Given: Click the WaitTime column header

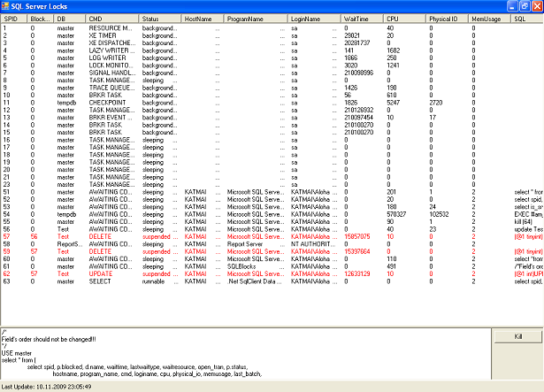Looking at the screenshot, I should coord(362,19).
